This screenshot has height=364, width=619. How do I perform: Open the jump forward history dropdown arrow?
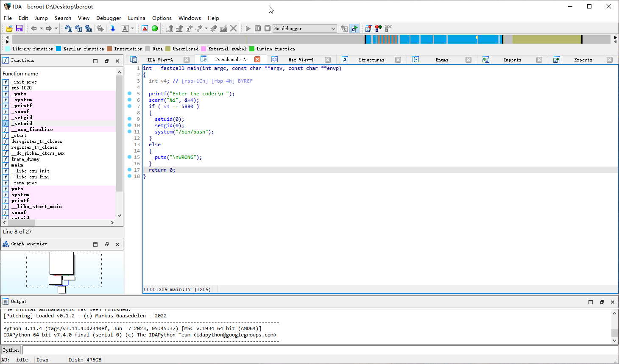tap(56, 28)
